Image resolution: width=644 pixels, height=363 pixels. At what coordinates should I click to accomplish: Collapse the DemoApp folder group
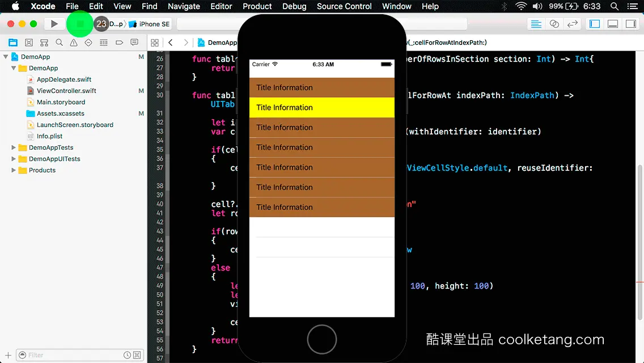coord(14,68)
